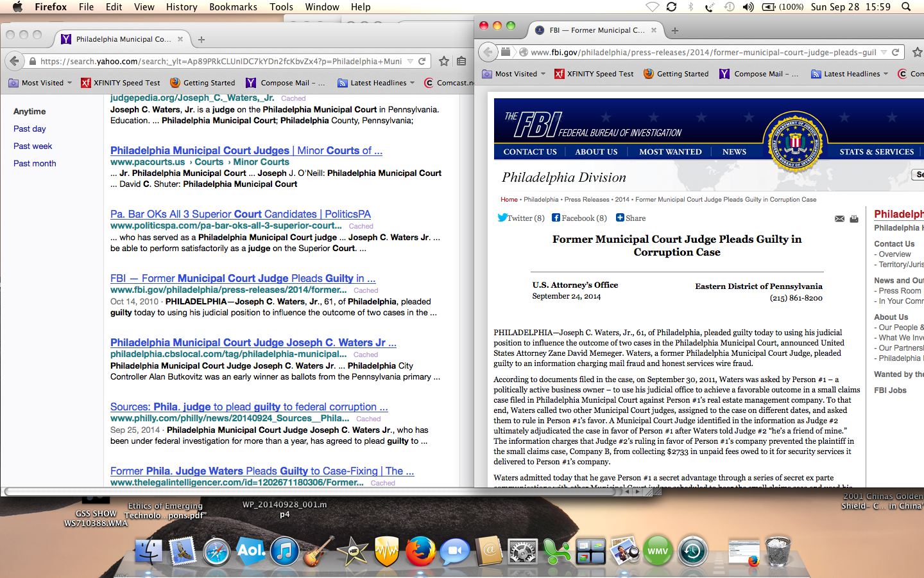Image resolution: width=924 pixels, height=578 pixels.
Task: Share FBI article on Twitter
Action: 521,218
